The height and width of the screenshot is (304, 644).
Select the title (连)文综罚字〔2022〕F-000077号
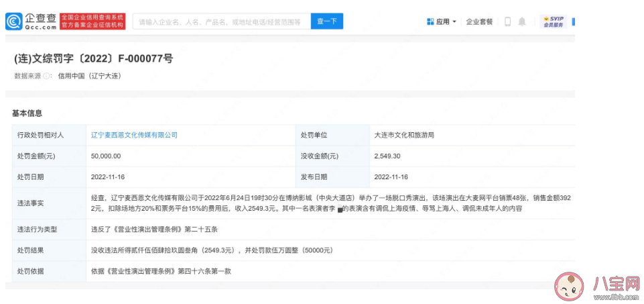pyautogui.click(x=93, y=59)
